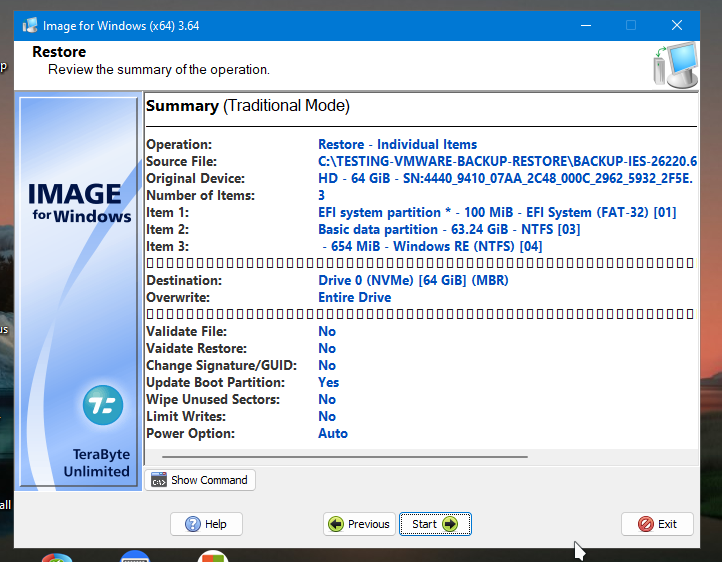
Task: Click the Validate File 'No' value
Action: tap(327, 332)
